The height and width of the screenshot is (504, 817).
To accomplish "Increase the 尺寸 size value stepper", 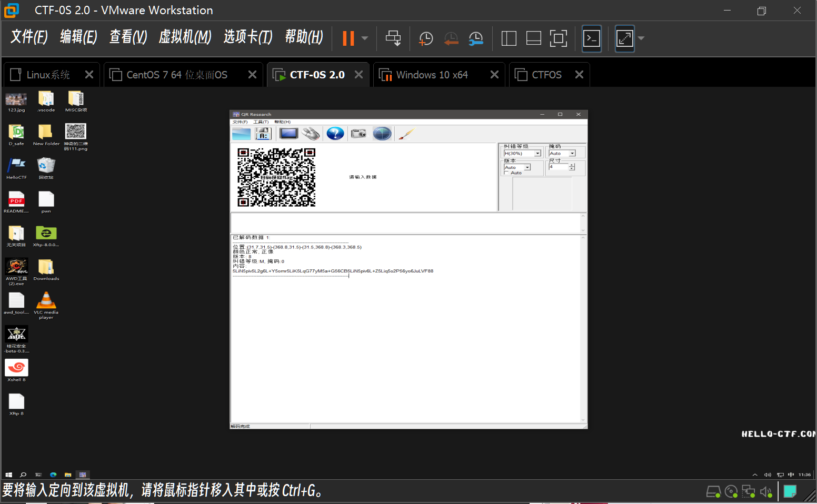I will 572,165.
